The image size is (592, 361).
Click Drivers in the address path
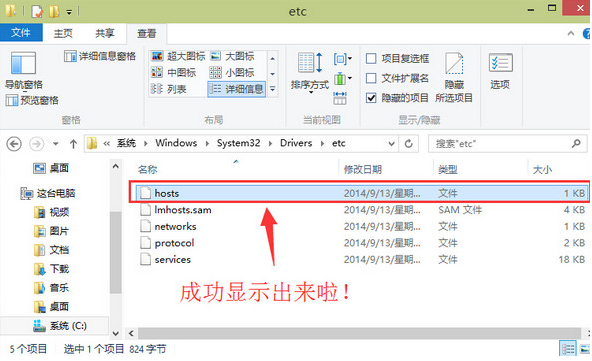click(296, 143)
